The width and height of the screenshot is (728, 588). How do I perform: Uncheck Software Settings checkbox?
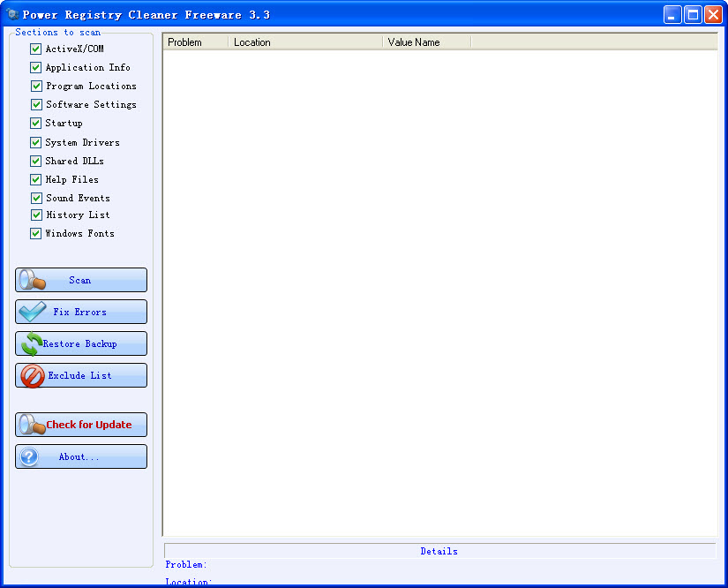coord(36,104)
